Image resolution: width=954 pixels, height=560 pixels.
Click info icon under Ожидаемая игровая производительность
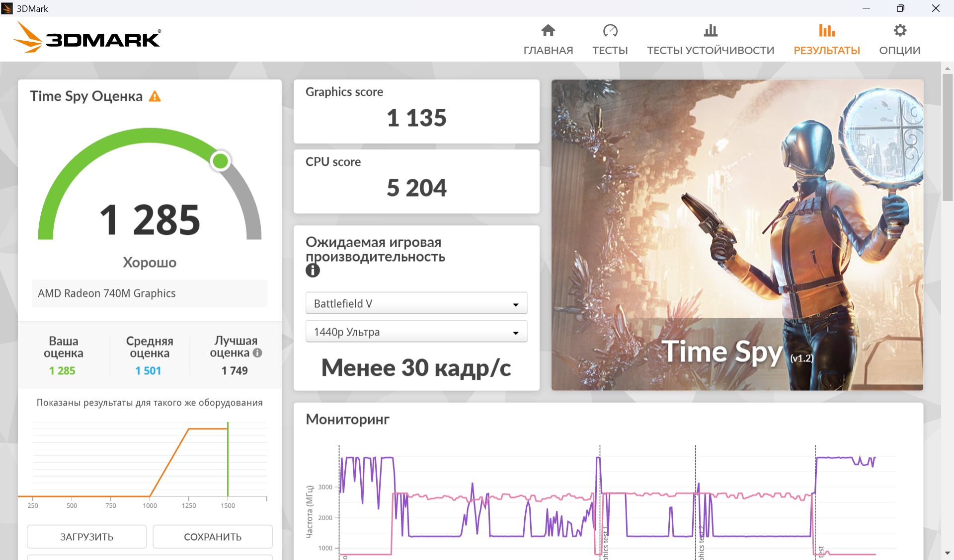point(313,270)
